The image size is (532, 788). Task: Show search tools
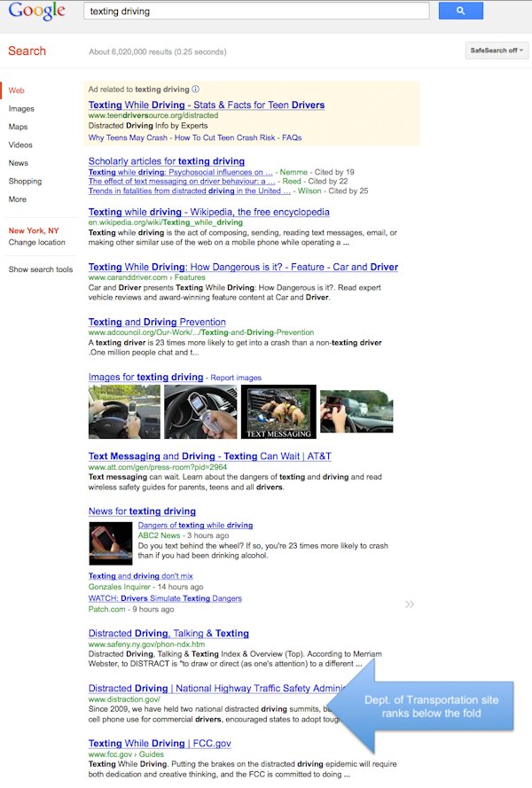40,269
